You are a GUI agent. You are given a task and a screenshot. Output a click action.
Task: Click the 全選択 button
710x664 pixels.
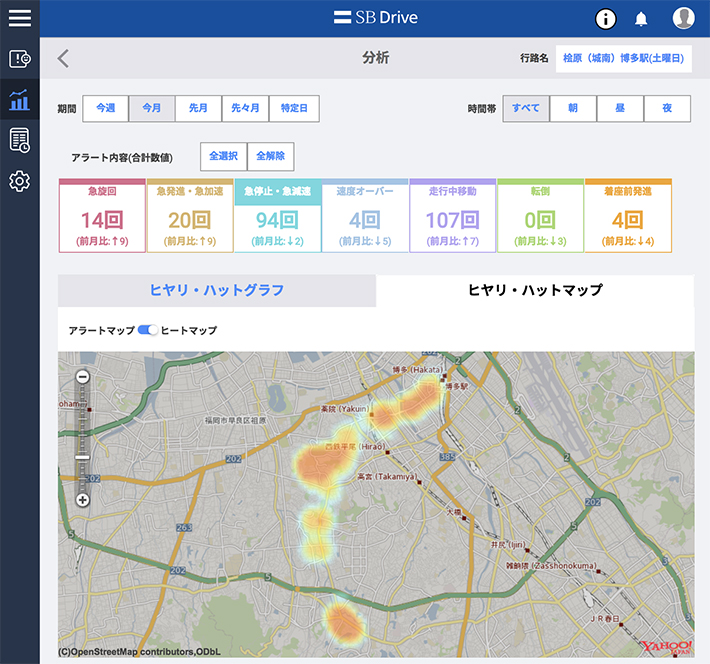click(x=223, y=156)
